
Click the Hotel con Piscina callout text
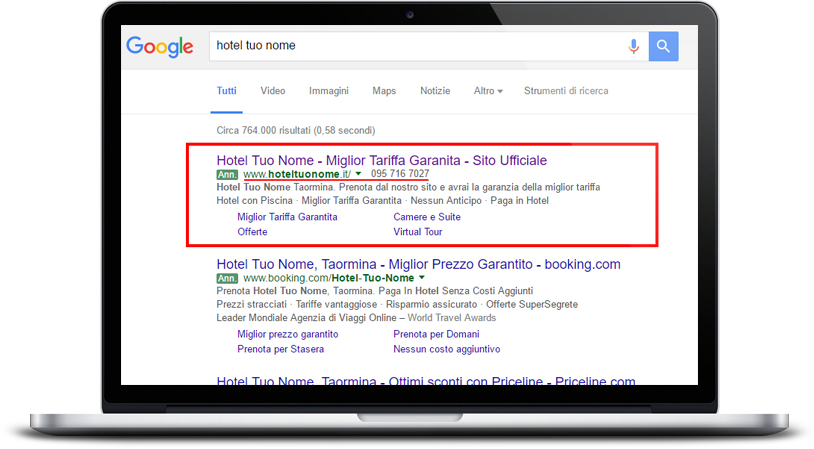coord(254,200)
